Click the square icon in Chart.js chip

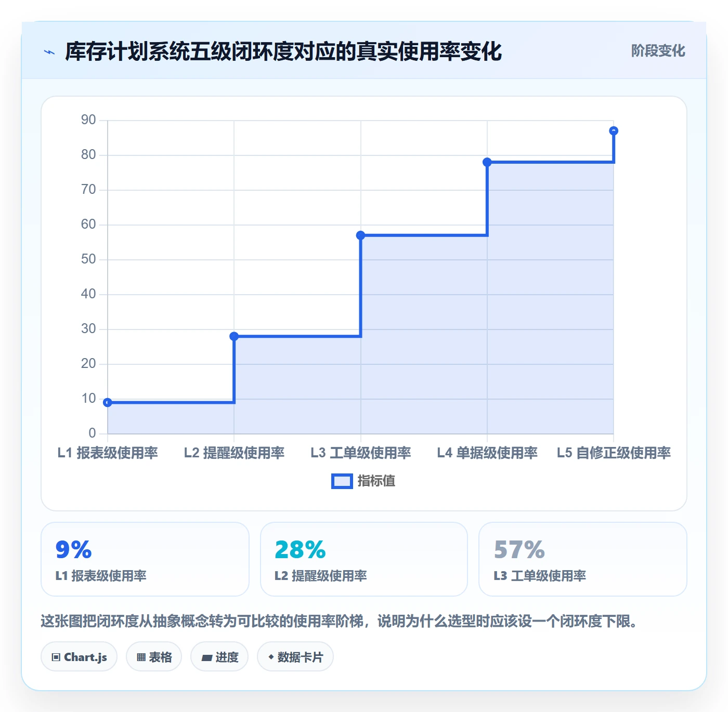pos(56,657)
